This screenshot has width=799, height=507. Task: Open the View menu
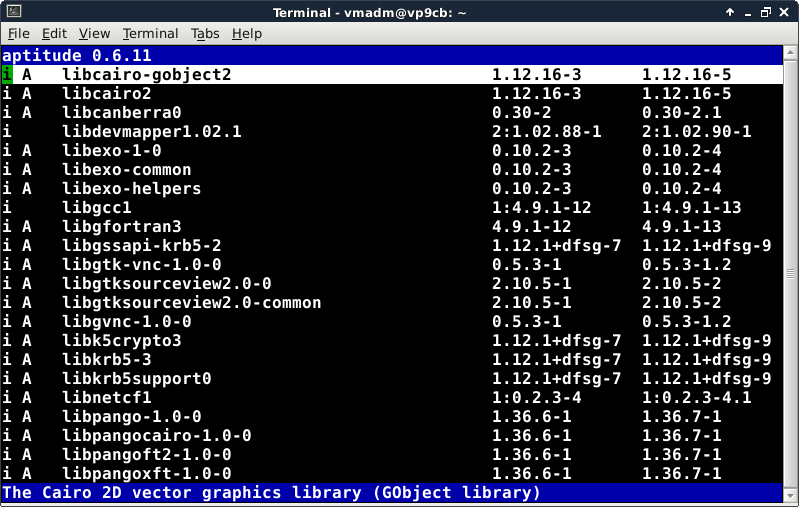94,34
